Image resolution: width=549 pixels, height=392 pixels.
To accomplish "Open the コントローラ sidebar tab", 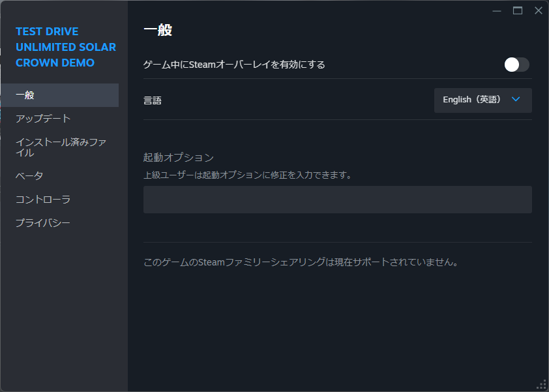I will [59, 200].
